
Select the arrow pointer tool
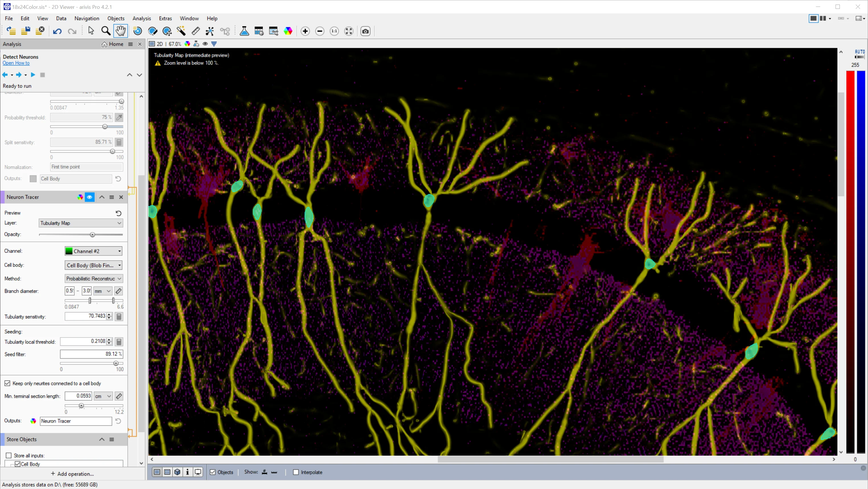pos(91,31)
